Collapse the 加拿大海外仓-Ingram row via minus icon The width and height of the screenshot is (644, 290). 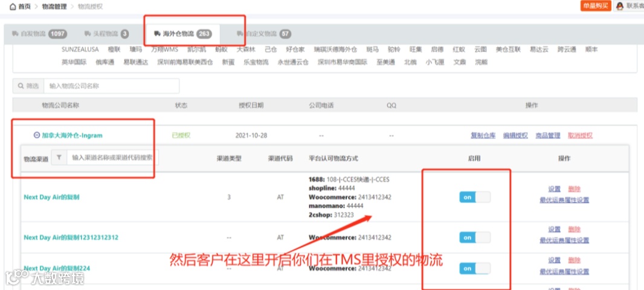(37, 135)
